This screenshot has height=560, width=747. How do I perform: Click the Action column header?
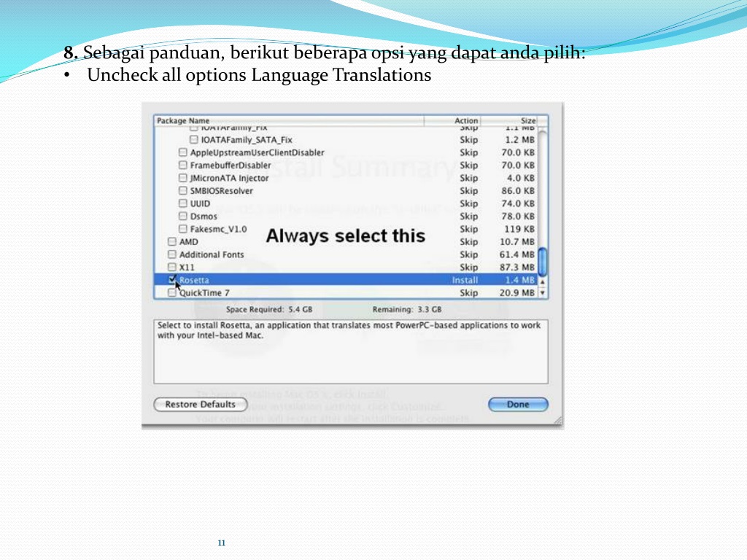pyautogui.click(x=452, y=120)
